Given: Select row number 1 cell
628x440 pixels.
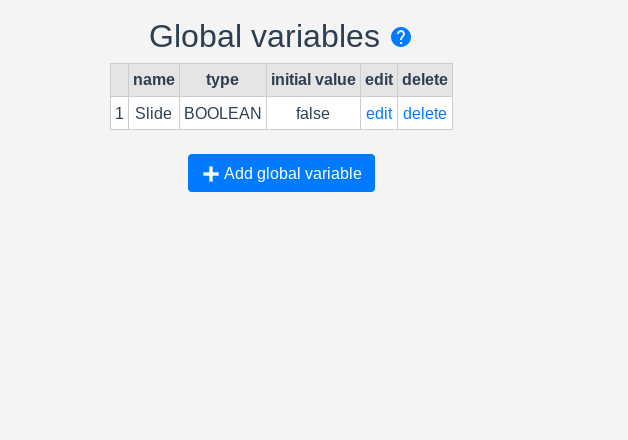Looking at the screenshot, I should (x=119, y=113).
